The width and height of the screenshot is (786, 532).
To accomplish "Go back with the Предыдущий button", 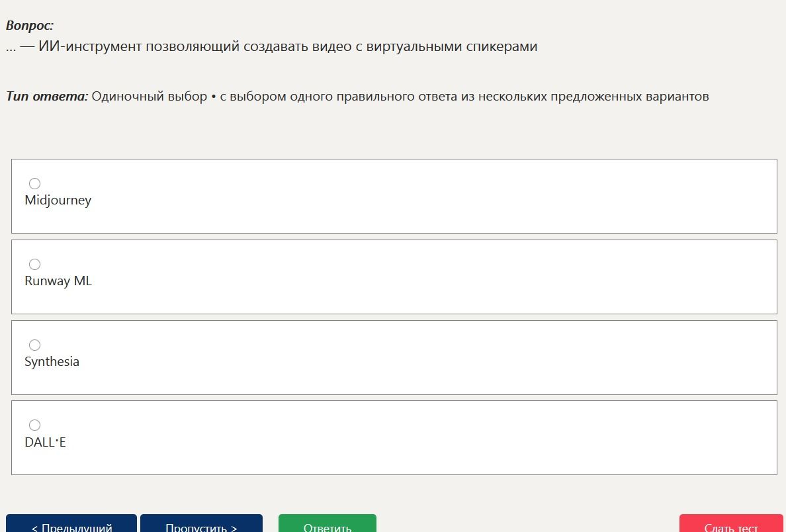I will pyautogui.click(x=71, y=523).
